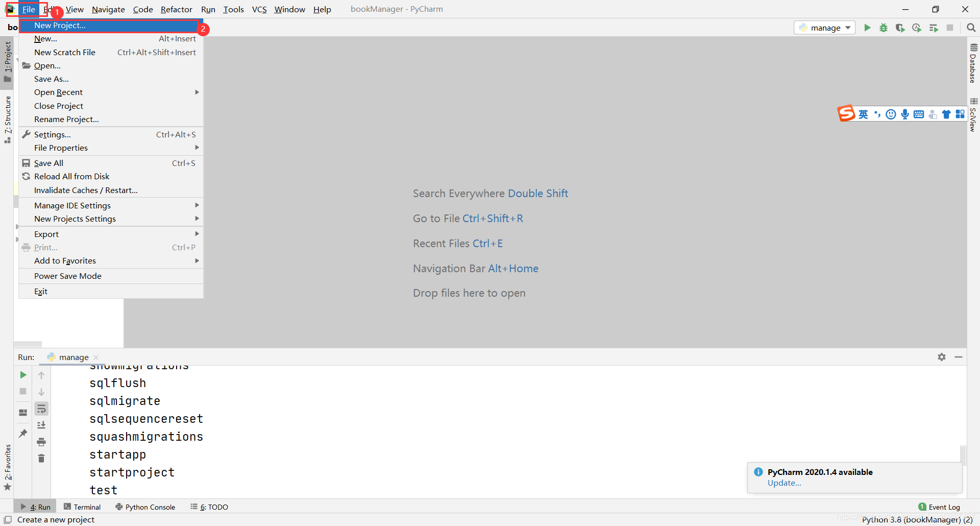The height and width of the screenshot is (526, 980).
Task: Choose Close Project menu item
Action: click(111, 106)
